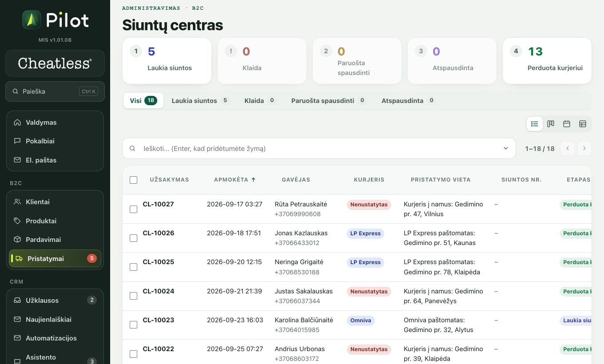Click the inbox icon beside Užklausos
Viewport: 604px width, 364px height.
(17, 301)
